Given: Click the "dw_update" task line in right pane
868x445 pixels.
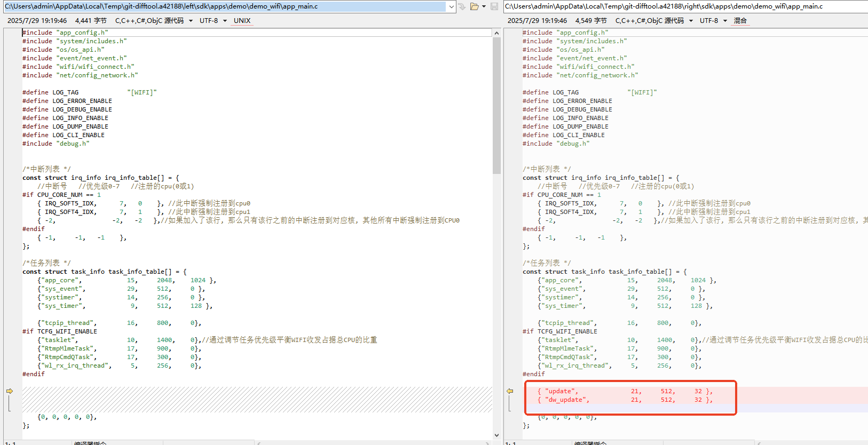Looking at the screenshot, I should click(625, 400).
